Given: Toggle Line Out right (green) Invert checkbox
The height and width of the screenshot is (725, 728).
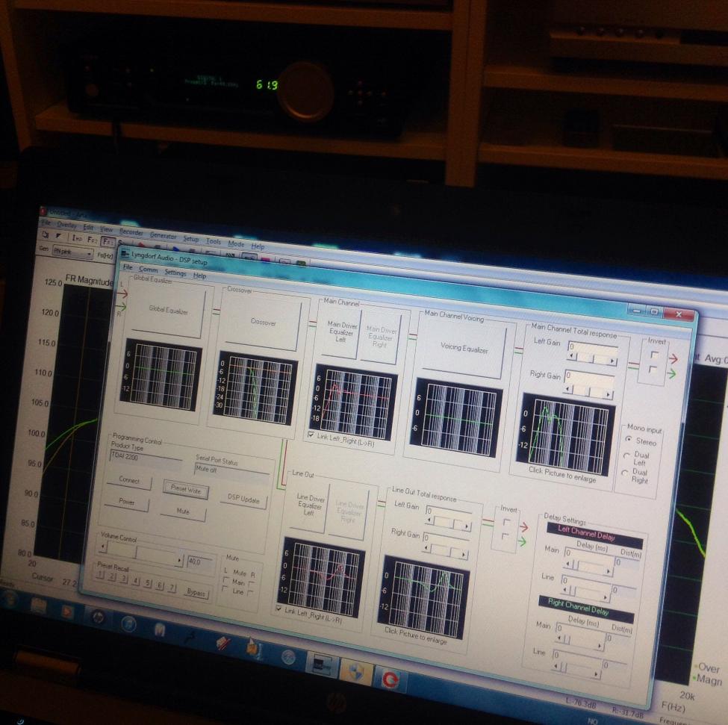Looking at the screenshot, I should click(x=505, y=537).
